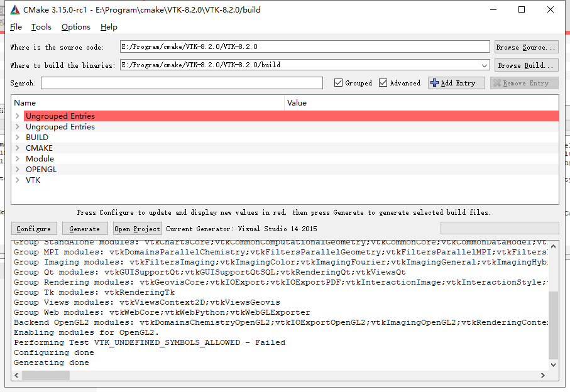
Task: Click the CMake logo icon in title bar
Action: coord(15,10)
